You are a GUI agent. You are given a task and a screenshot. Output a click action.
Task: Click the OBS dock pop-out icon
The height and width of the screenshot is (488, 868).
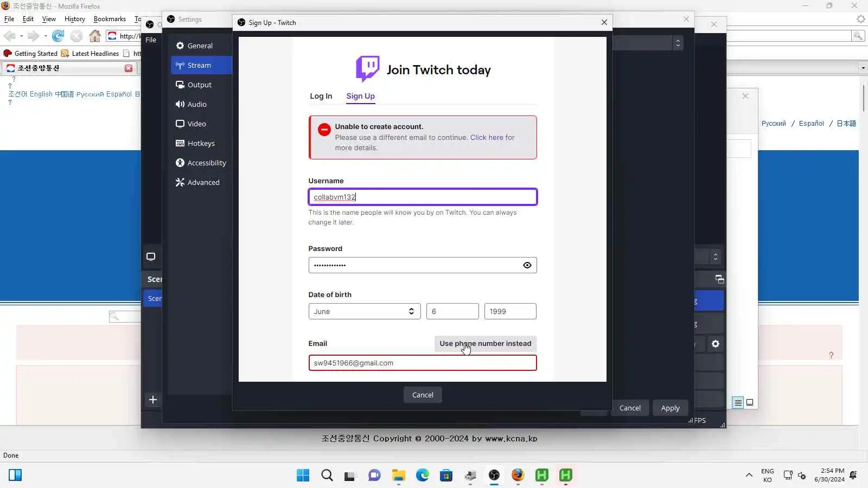[x=720, y=279]
